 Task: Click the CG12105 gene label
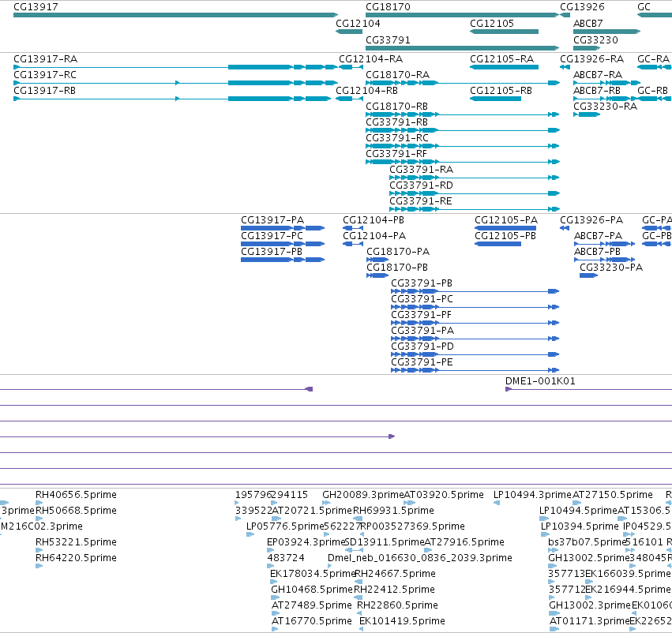tap(492, 24)
